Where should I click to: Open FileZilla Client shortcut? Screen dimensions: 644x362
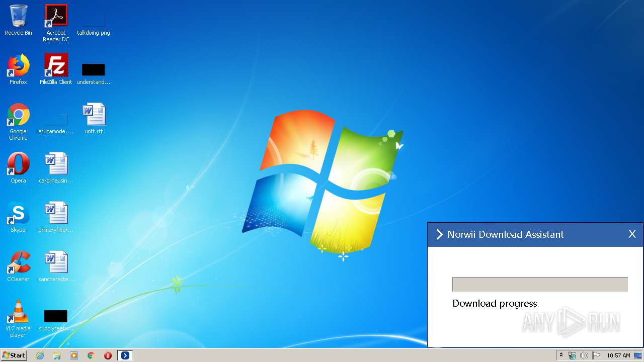tap(56, 69)
